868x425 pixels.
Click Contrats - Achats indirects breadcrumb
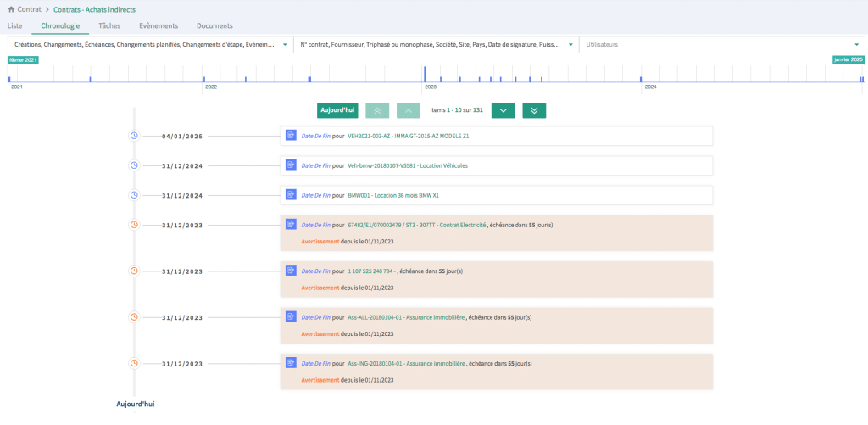(x=93, y=9)
